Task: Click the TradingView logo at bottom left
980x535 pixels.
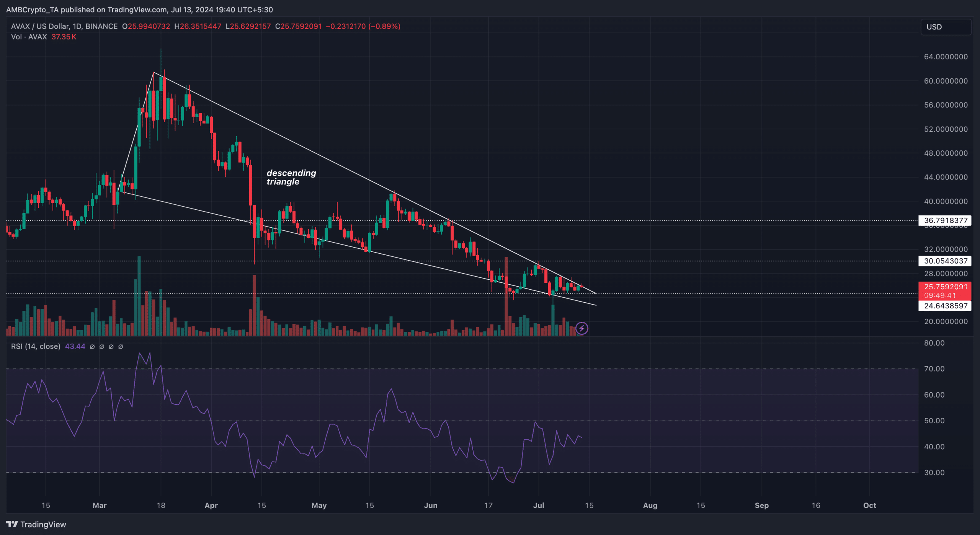Action: (x=36, y=524)
